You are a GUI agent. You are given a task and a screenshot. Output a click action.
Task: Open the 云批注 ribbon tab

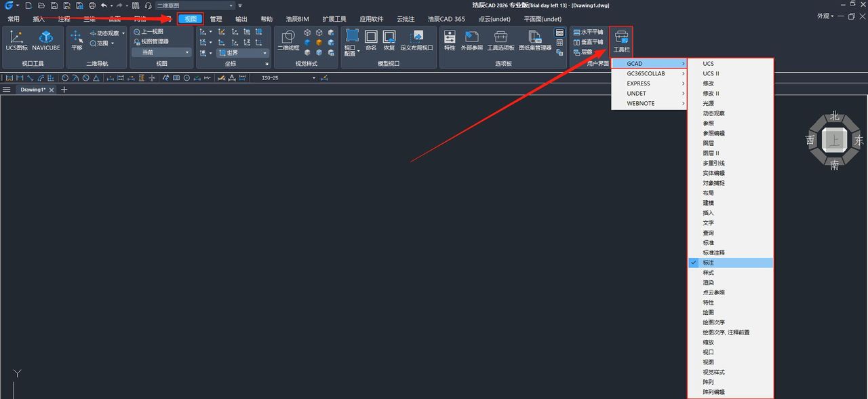point(406,19)
